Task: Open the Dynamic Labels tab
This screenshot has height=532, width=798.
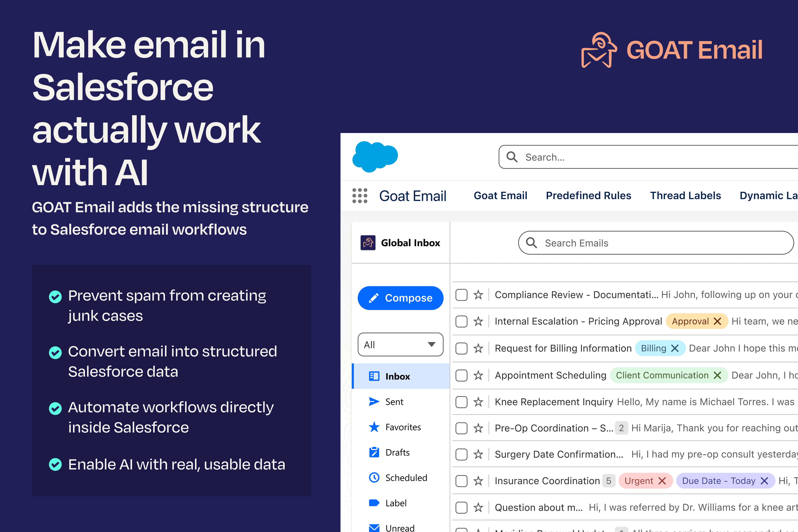Action: (x=768, y=196)
